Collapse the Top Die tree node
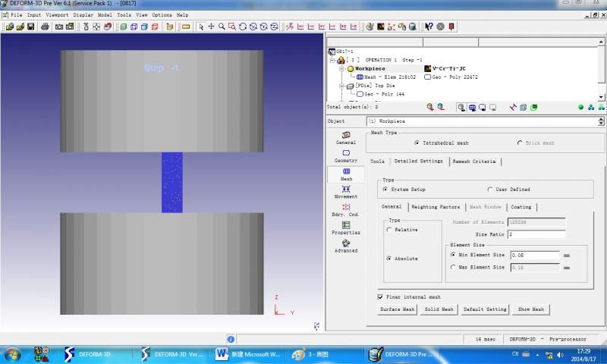This screenshot has width=607, height=364. (341, 86)
